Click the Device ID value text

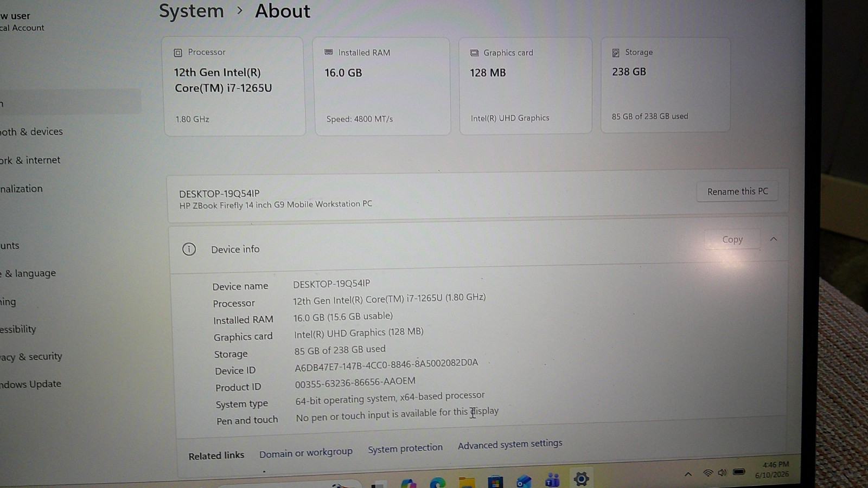[386, 365]
